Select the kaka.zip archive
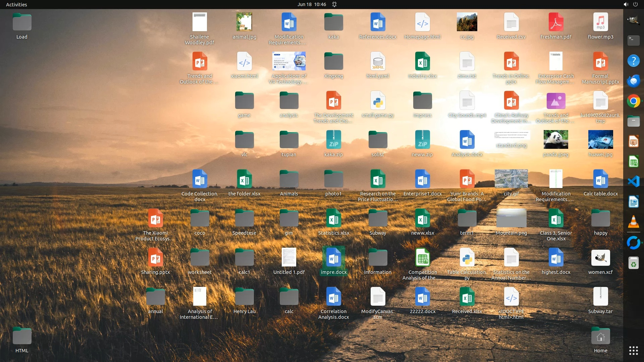 pos(333,140)
